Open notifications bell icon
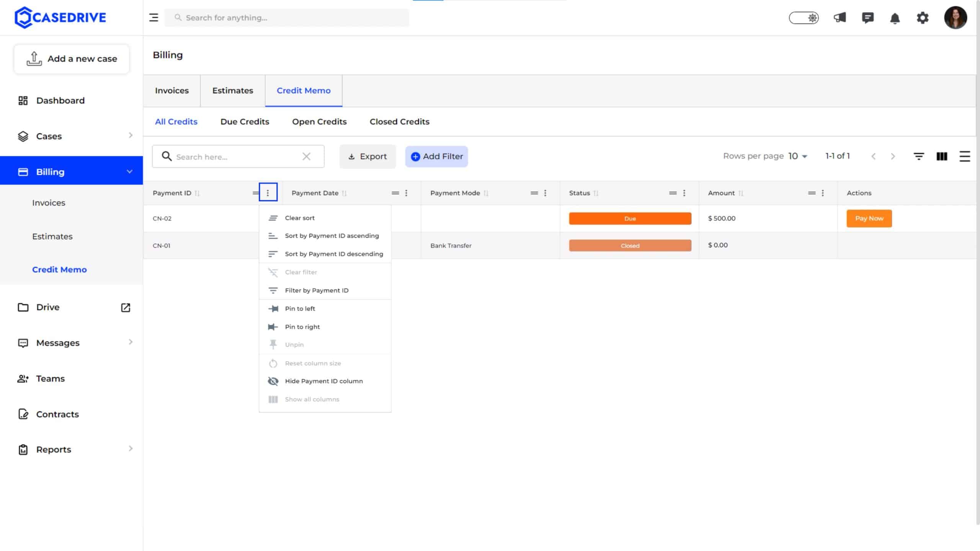The height and width of the screenshot is (551, 980). (x=895, y=18)
